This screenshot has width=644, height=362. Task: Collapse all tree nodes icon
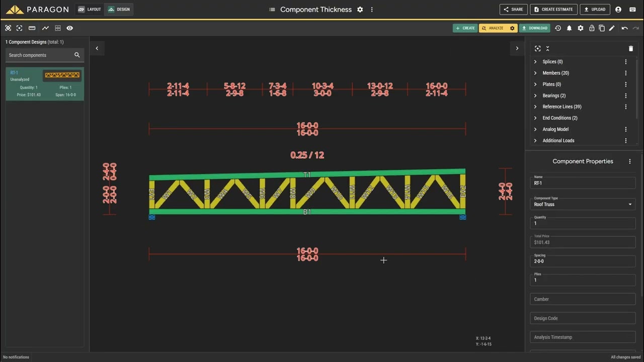pyautogui.click(x=547, y=48)
